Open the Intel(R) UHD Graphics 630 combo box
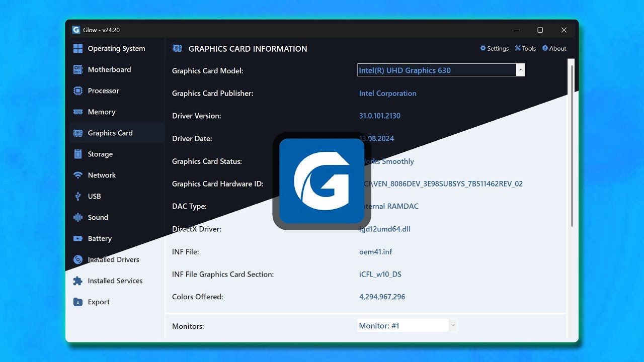Viewport: 644px width, 362px height. click(x=441, y=70)
